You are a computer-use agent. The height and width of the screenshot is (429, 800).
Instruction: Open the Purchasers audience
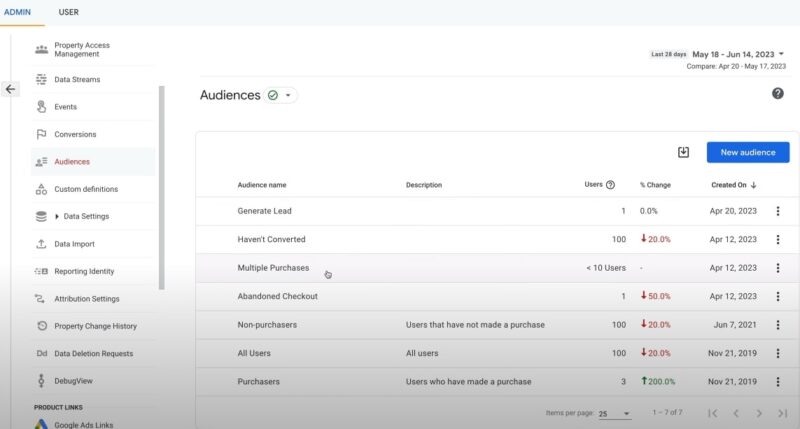tap(258, 382)
